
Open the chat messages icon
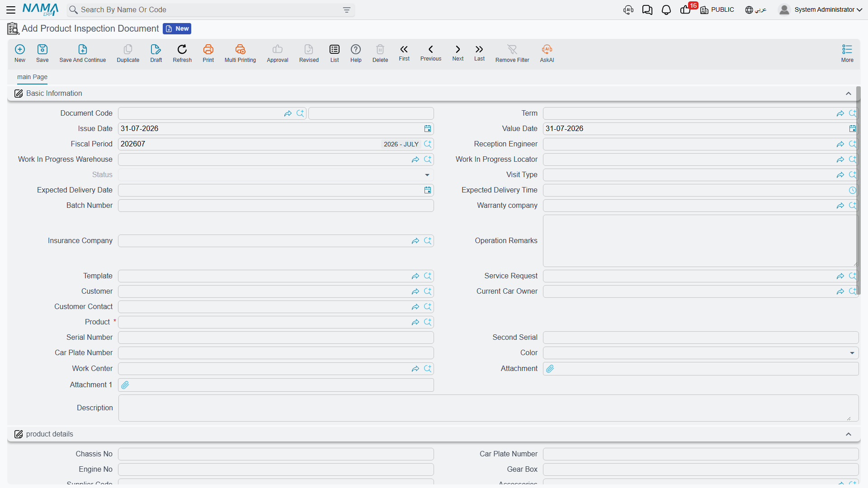tap(647, 9)
